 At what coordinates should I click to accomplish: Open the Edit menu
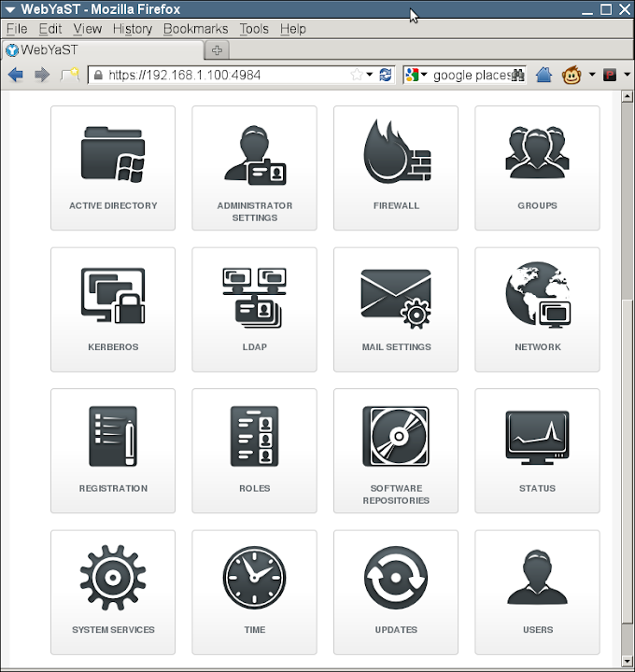50,29
